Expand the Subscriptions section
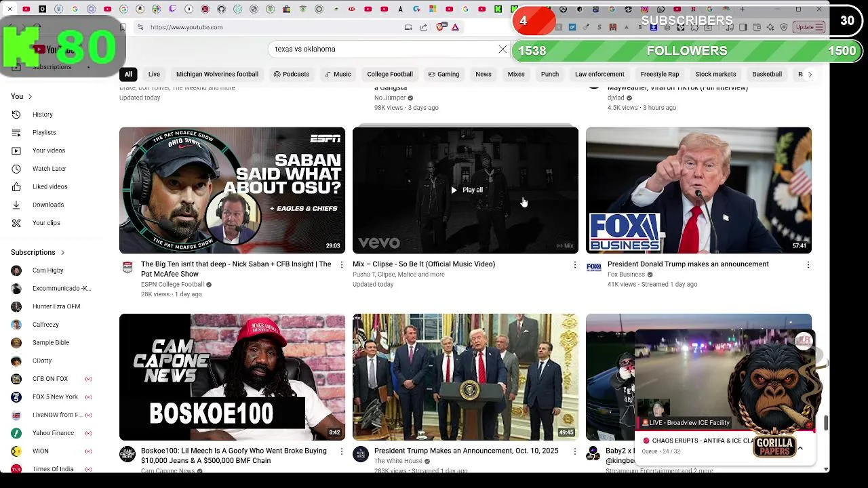 pos(37,253)
